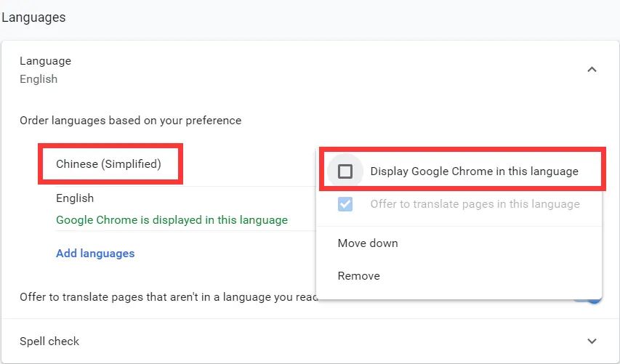This screenshot has width=620, height=364.
Task: Select the Chinese (Simplified) language row
Action: (108, 164)
